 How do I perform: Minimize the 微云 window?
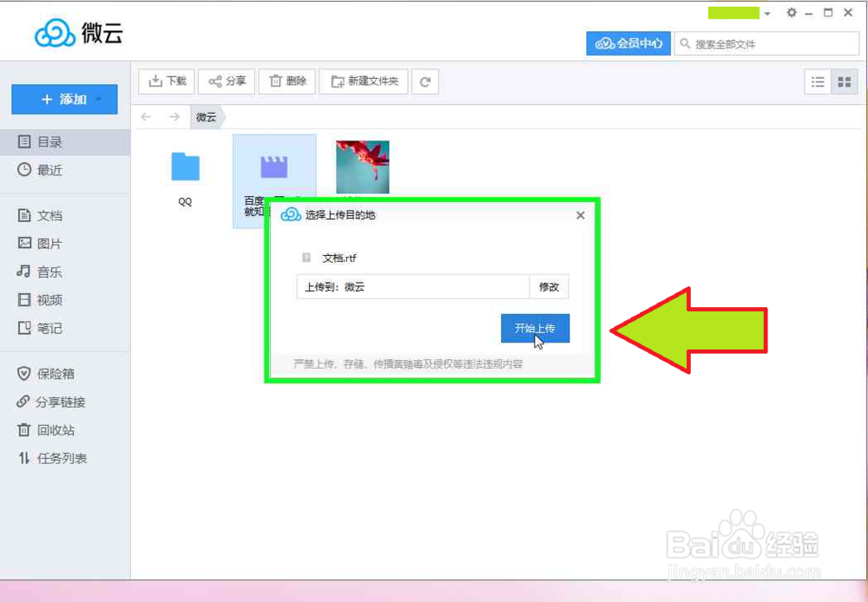[809, 13]
